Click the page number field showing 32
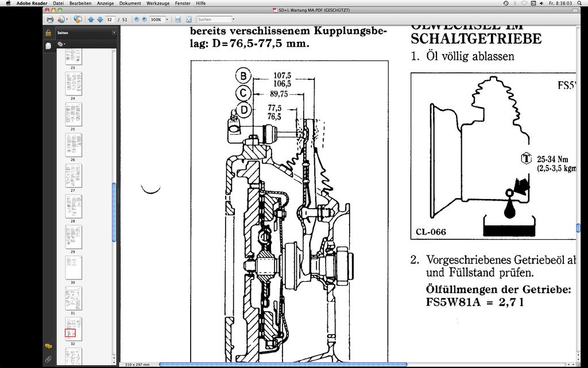The image size is (588, 368). click(110, 20)
